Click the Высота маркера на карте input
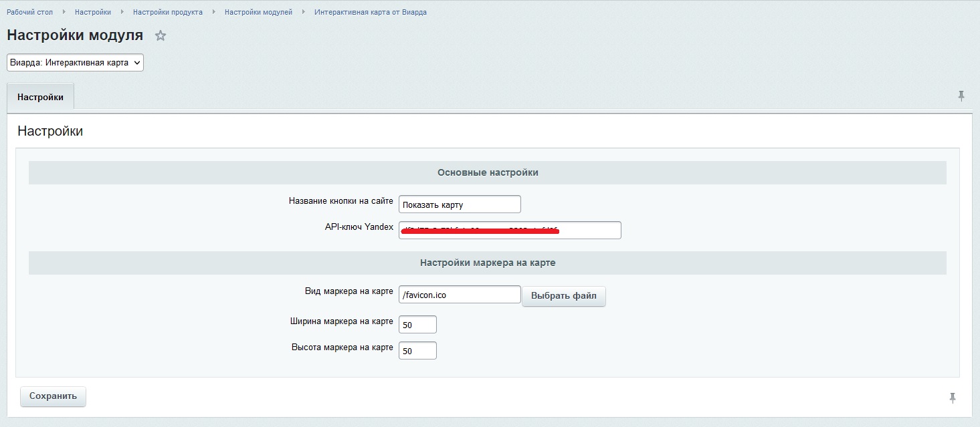980x427 pixels. tap(417, 351)
